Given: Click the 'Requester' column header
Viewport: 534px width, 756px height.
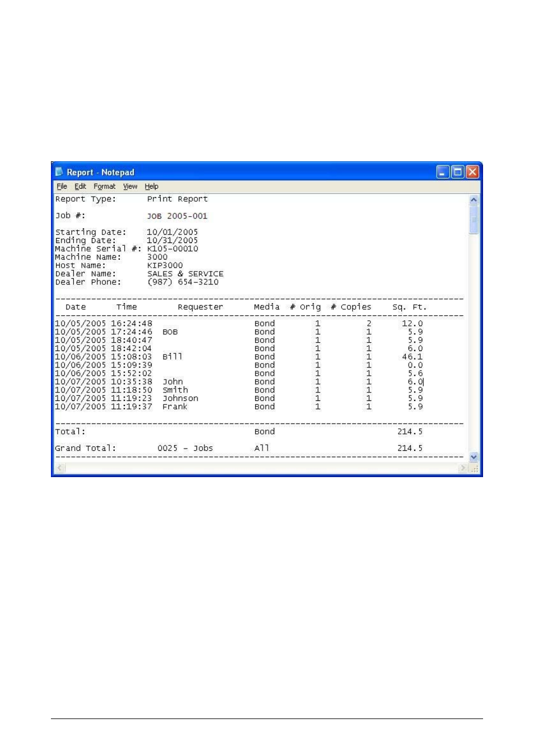Looking at the screenshot, I should click(x=200, y=307).
